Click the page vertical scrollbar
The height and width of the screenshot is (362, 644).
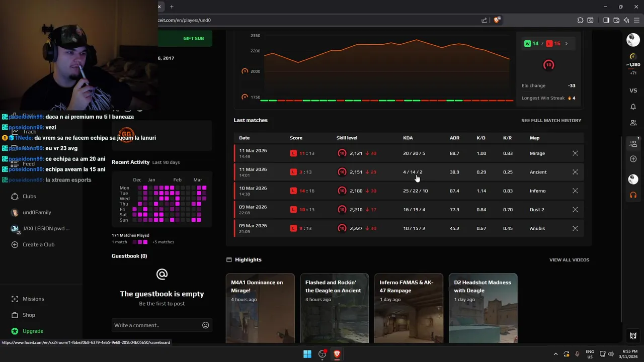click(x=622, y=229)
